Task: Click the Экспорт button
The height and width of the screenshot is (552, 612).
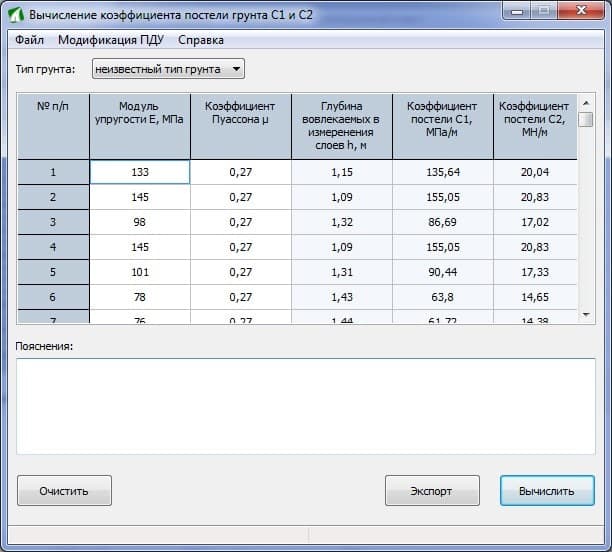Action: (432, 490)
